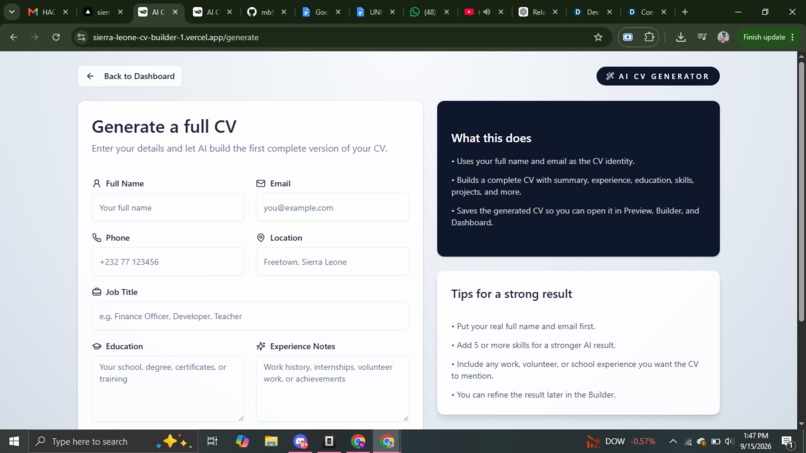Click the sparkle icon beside Experience Notes
Image resolution: width=806 pixels, height=453 pixels.
261,346
